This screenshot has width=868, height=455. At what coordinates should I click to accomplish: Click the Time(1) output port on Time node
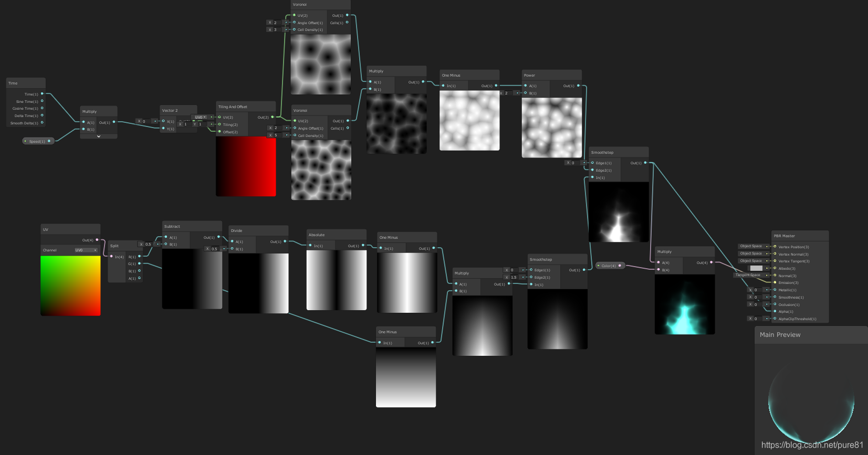42,94
